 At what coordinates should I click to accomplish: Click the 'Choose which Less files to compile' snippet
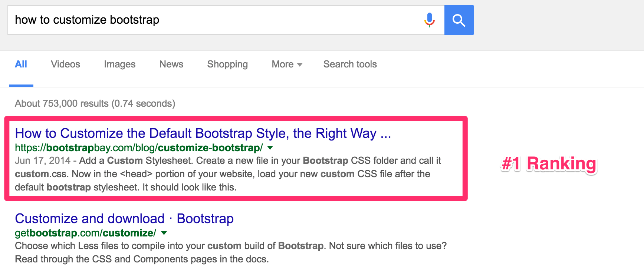231,253
